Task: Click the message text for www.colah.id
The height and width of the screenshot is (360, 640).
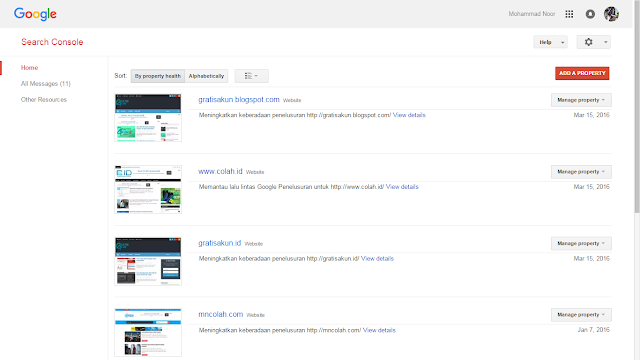Action: coord(291,187)
